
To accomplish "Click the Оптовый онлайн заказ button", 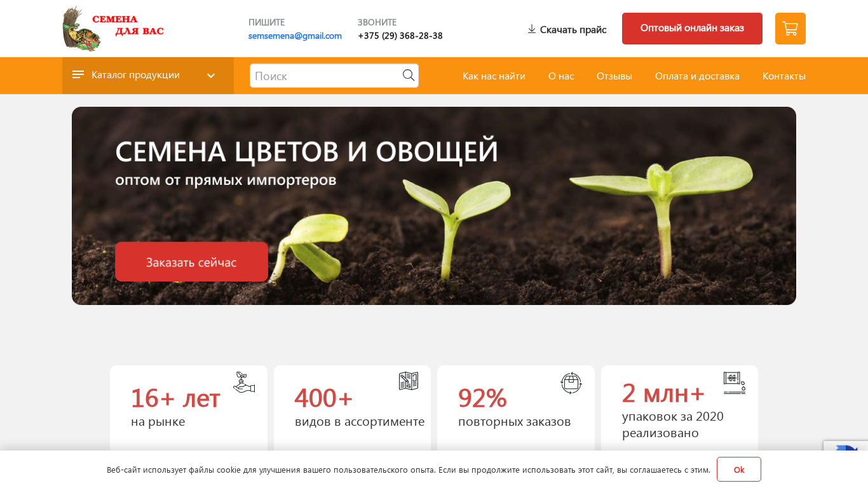I will 692,29.
